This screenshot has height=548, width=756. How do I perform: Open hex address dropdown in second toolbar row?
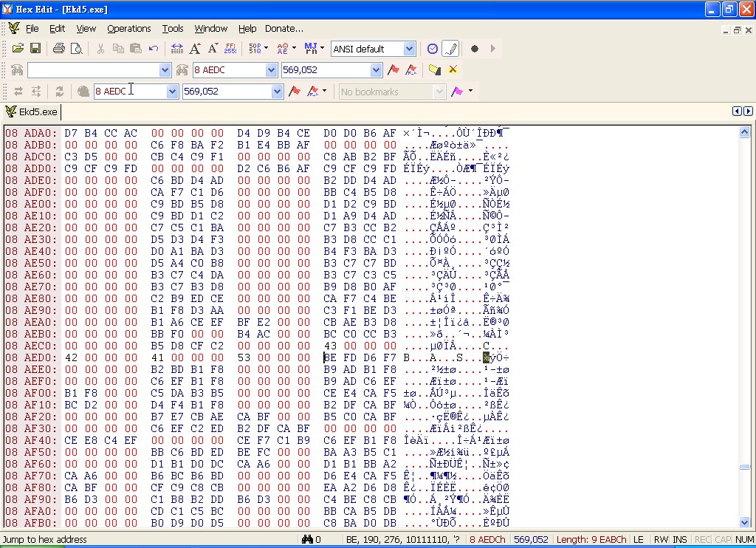271,70
